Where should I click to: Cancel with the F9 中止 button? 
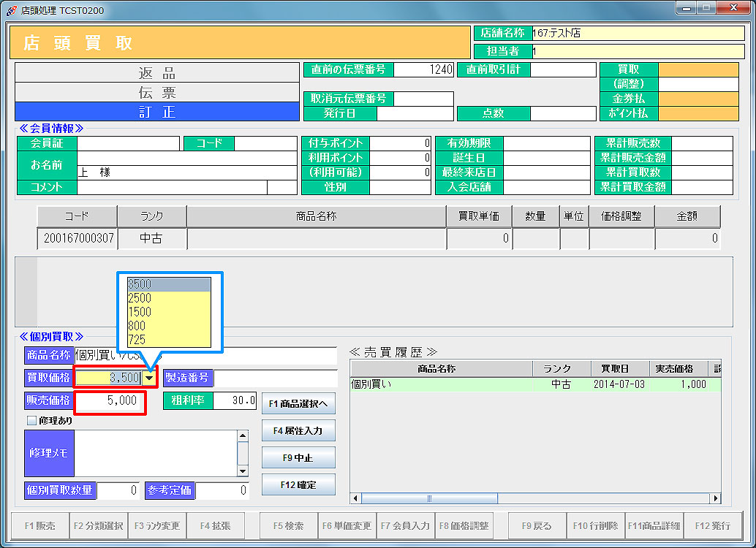(x=298, y=458)
